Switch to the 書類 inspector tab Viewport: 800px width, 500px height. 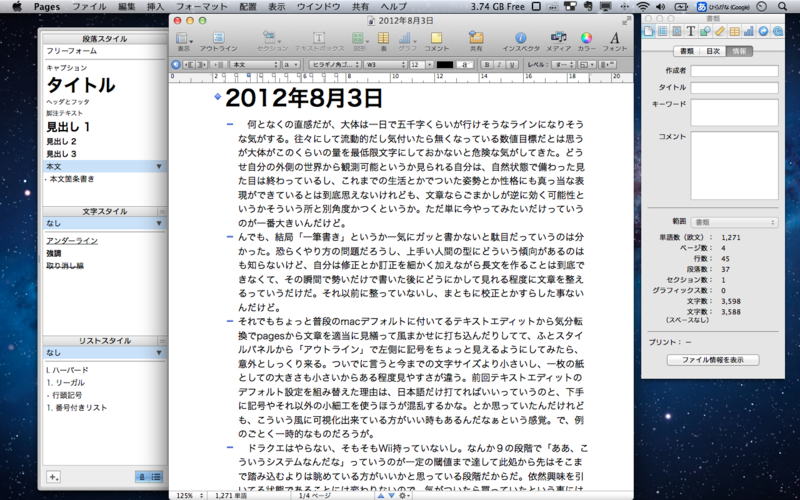(687, 52)
